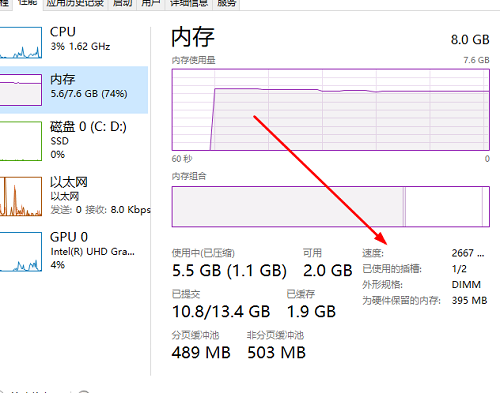
Task: Select the GPU 0 Intel UHD entry
Action: click(74, 251)
